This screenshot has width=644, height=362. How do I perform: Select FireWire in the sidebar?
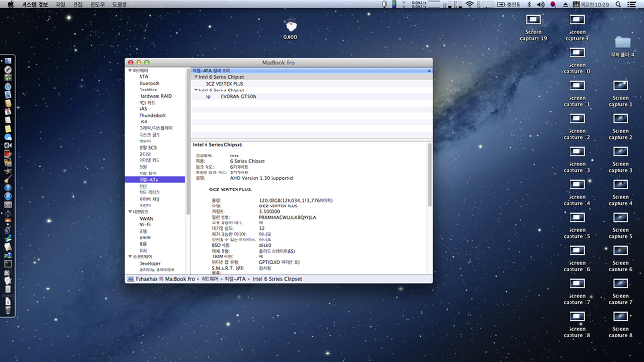(x=147, y=90)
